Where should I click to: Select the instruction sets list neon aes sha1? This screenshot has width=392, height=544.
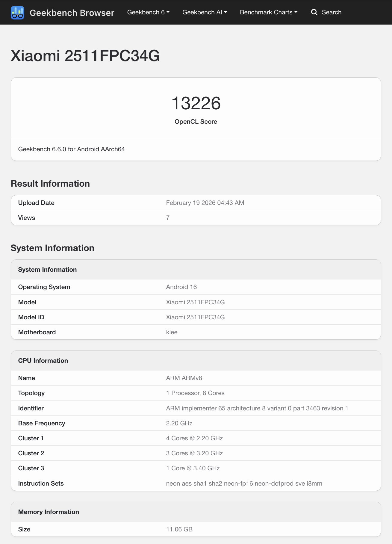click(244, 483)
